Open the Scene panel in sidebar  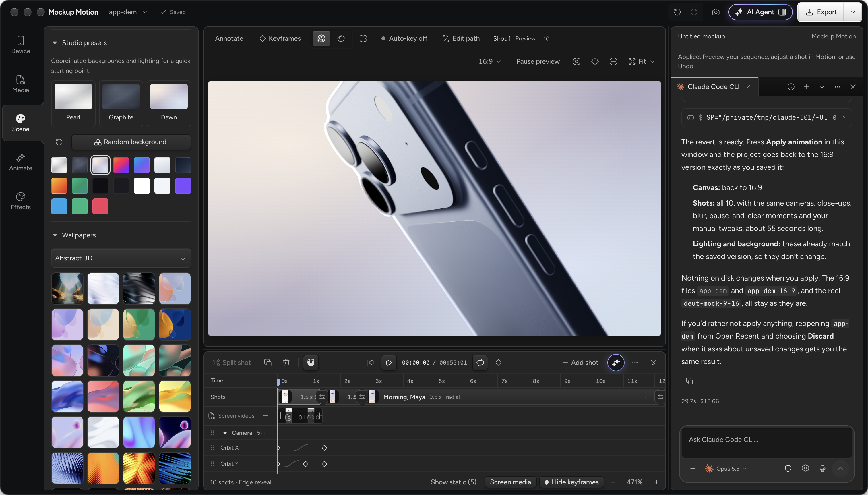click(21, 123)
